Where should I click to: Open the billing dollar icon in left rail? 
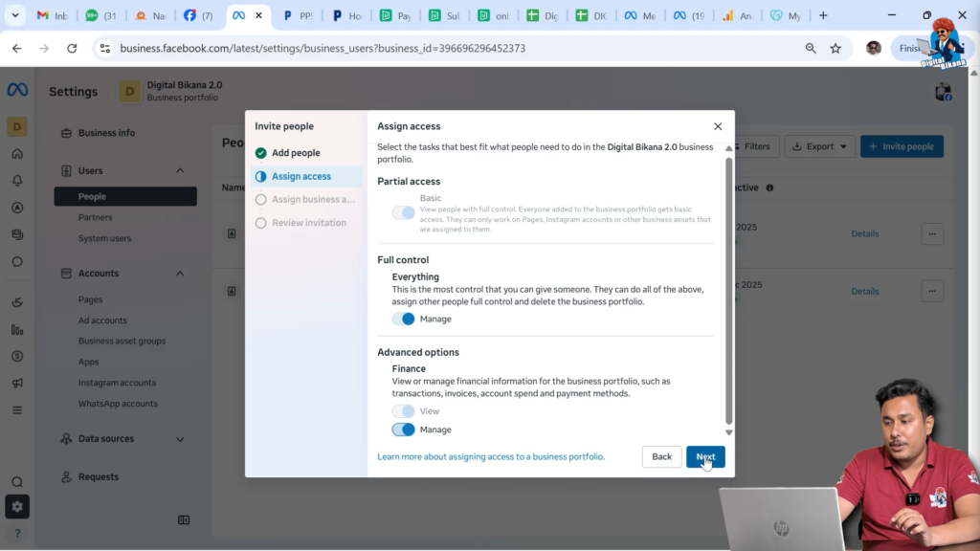(17, 356)
